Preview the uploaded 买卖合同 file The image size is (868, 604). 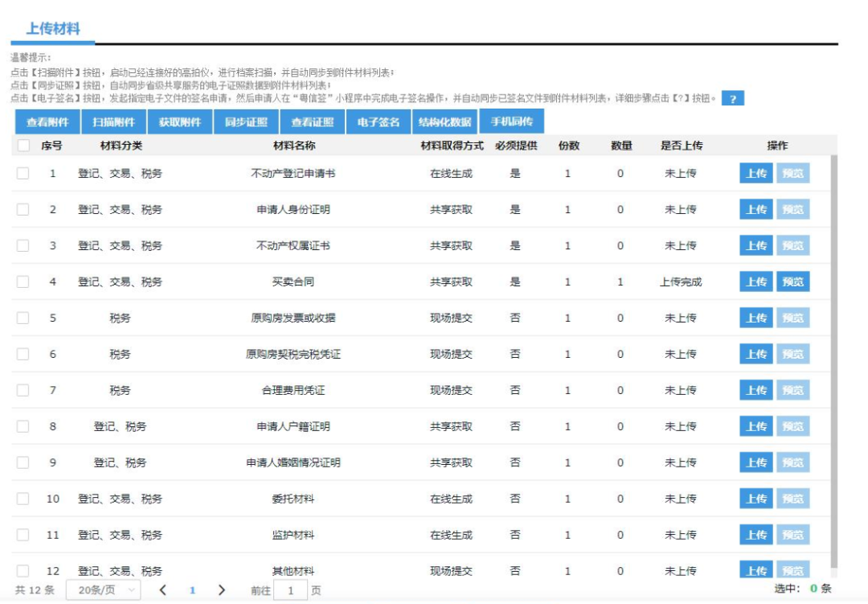pyautogui.click(x=792, y=281)
